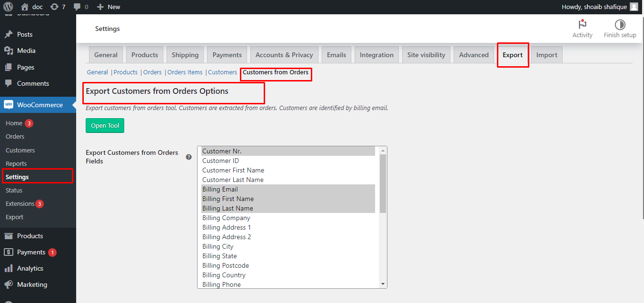Click the Comments icon in sidebar
This screenshot has height=303, width=644.
9,83
